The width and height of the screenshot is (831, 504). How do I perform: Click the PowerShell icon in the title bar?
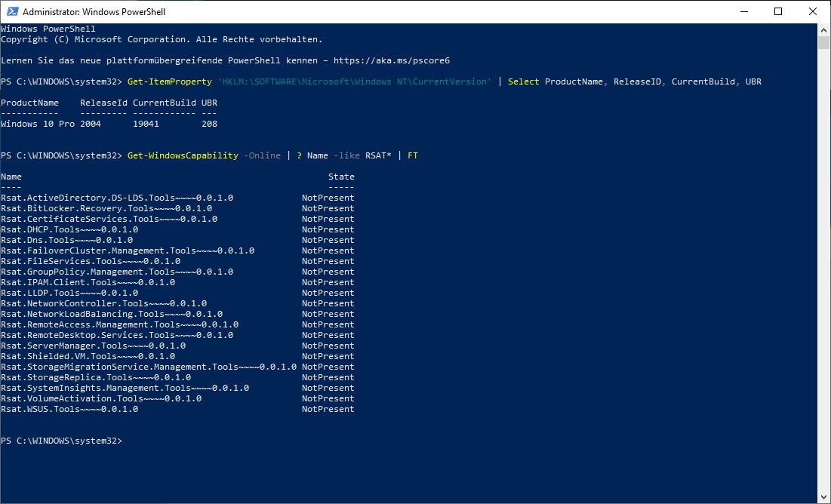(12, 12)
